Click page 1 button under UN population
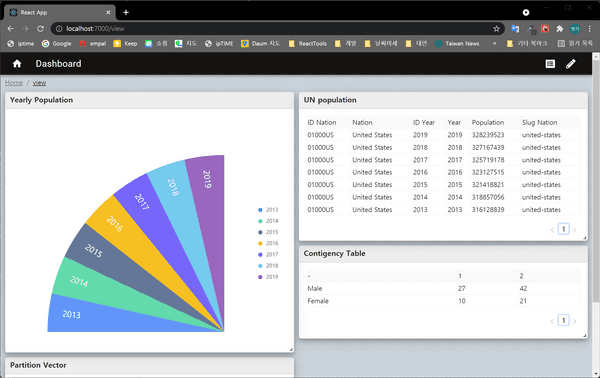Screen dimensions: 600x378 563,229
